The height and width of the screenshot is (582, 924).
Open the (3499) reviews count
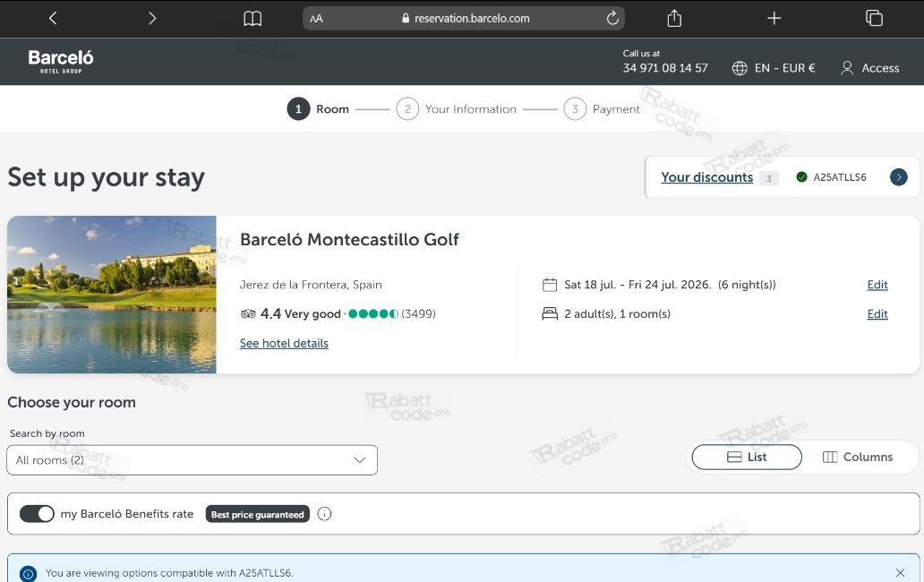(x=418, y=313)
